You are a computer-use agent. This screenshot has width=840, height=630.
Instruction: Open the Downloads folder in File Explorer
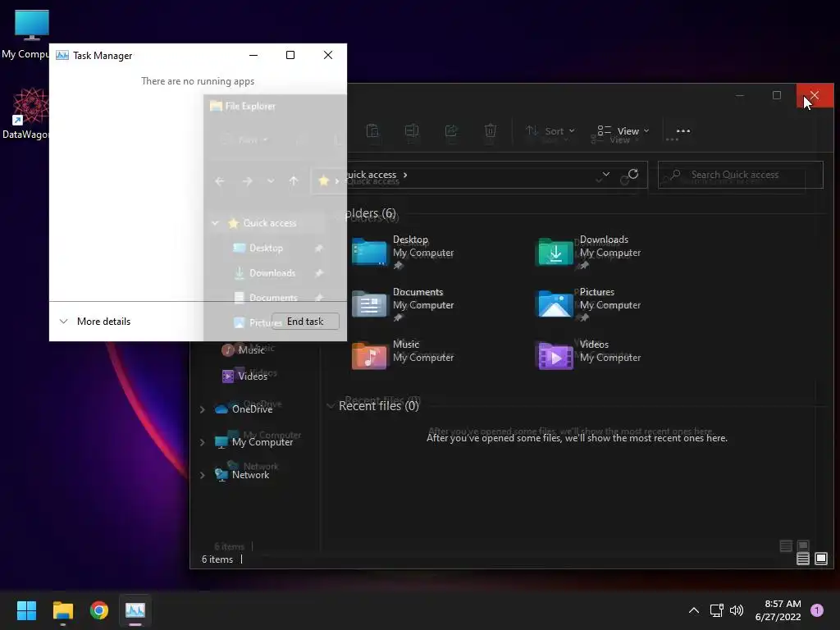click(588, 252)
